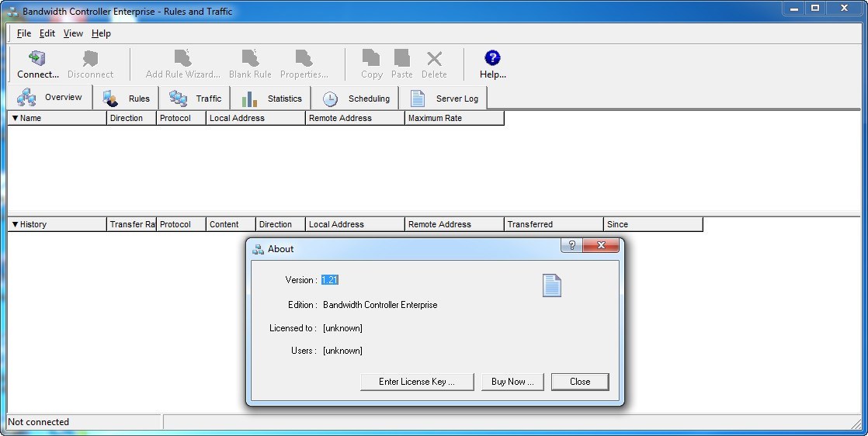Click the document icon in About dialog
This screenshot has height=436, width=868.
551,285
